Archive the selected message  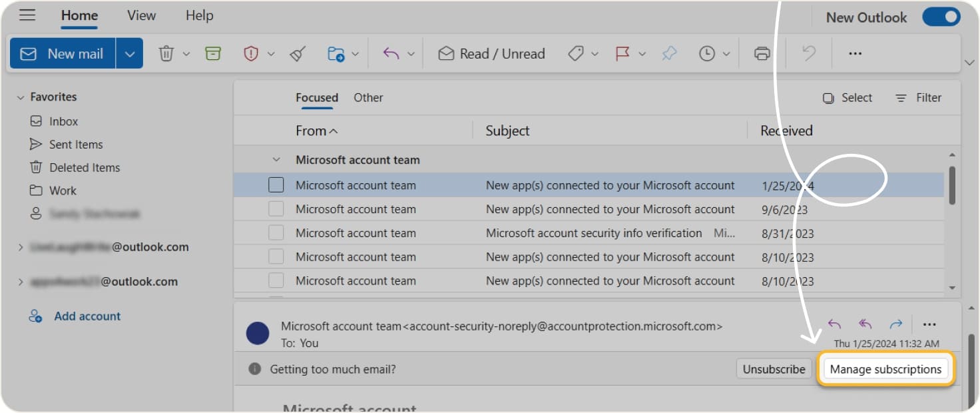(213, 53)
